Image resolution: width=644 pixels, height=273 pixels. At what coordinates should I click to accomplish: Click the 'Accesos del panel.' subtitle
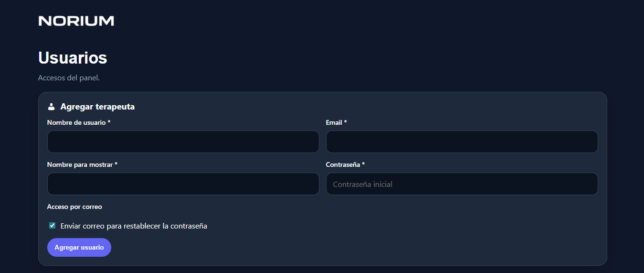tap(69, 78)
